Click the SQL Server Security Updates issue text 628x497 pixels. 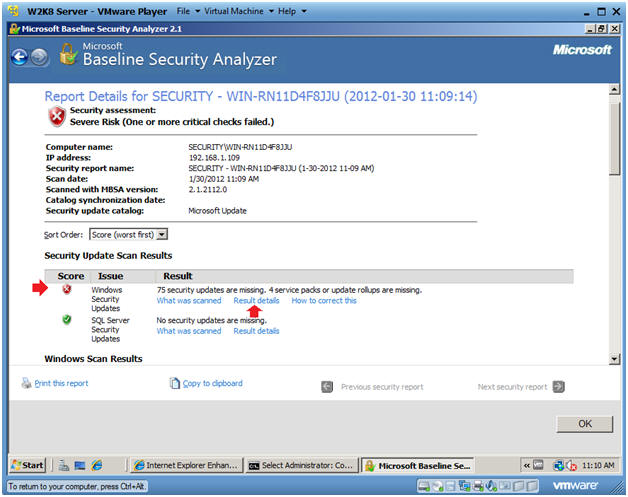(111, 329)
